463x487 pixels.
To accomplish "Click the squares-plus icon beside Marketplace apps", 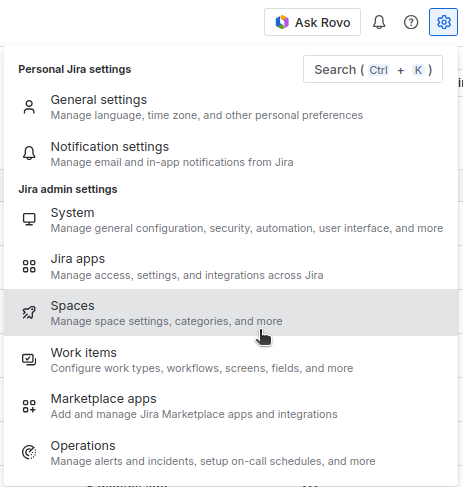I will point(29,406).
